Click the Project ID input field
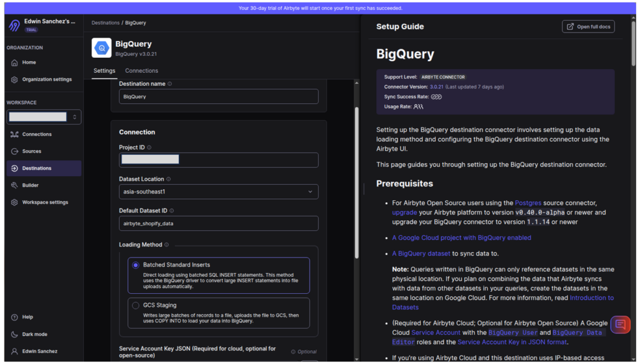This screenshot has width=638, height=364. click(219, 160)
